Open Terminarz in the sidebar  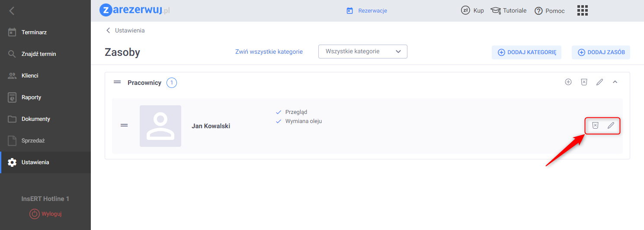[x=34, y=32]
